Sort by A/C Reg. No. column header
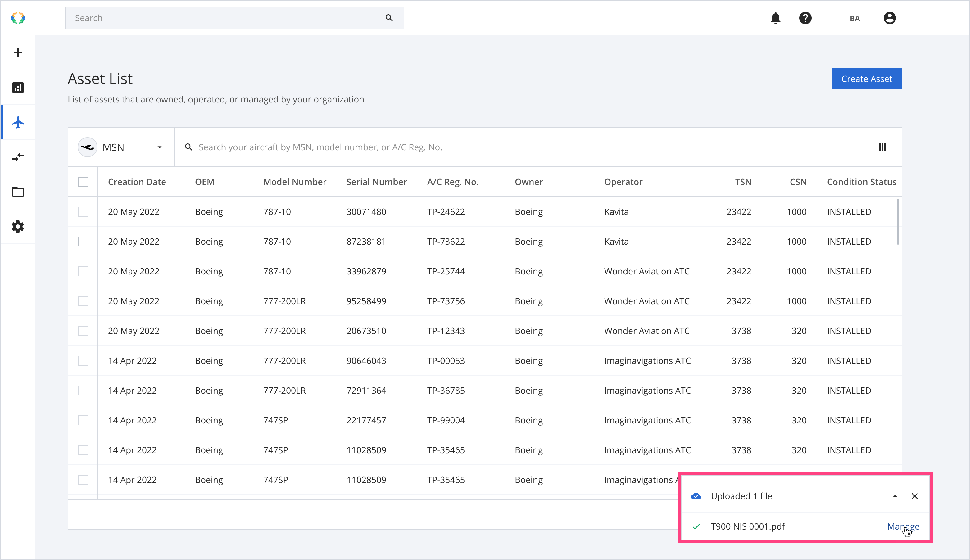The image size is (970, 560). [x=453, y=182]
